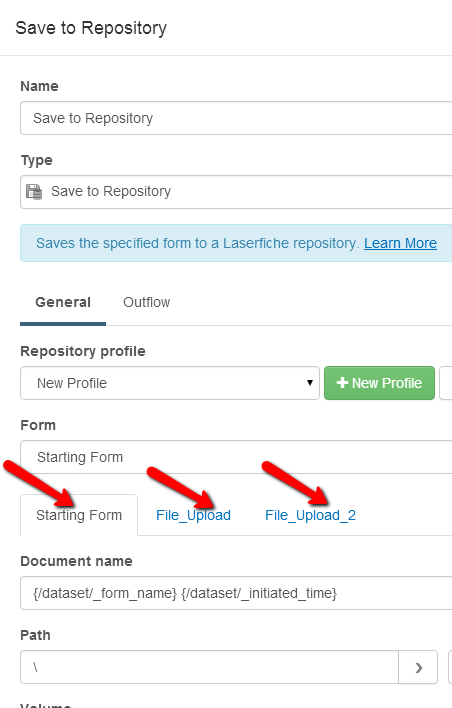
Task: Click inside the Path text box
Action: 209,667
